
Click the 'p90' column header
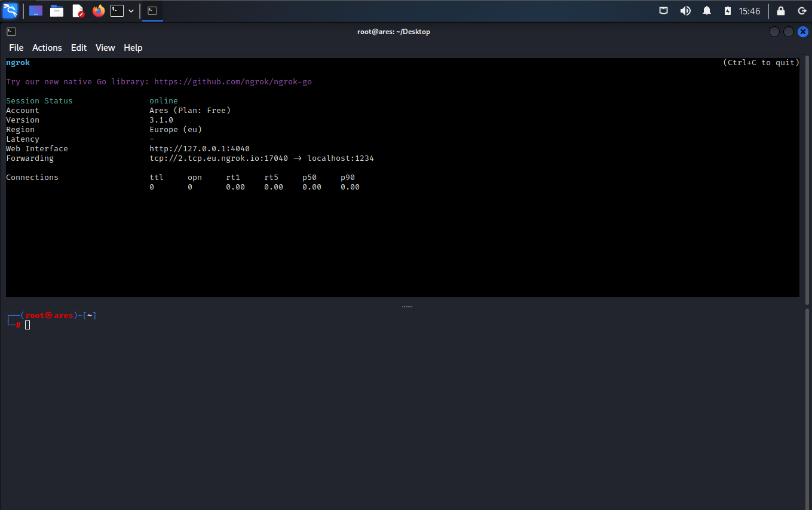pos(348,178)
